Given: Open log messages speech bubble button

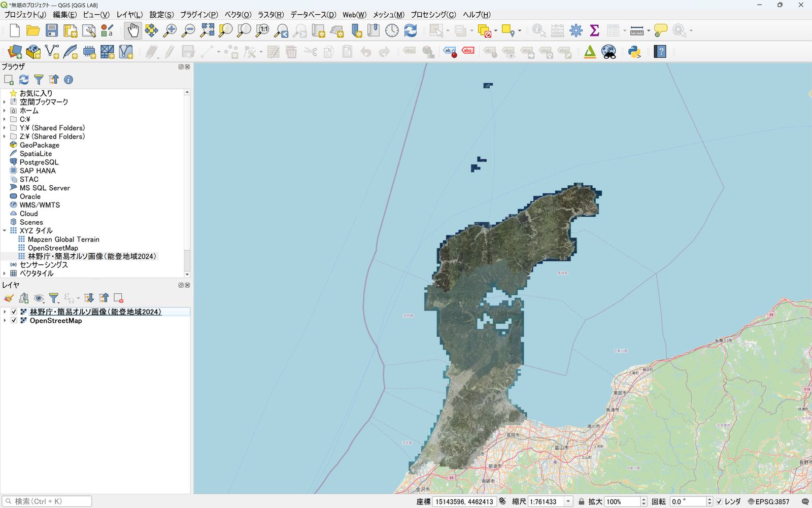Looking at the screenshot, I should tap(805, 501).
